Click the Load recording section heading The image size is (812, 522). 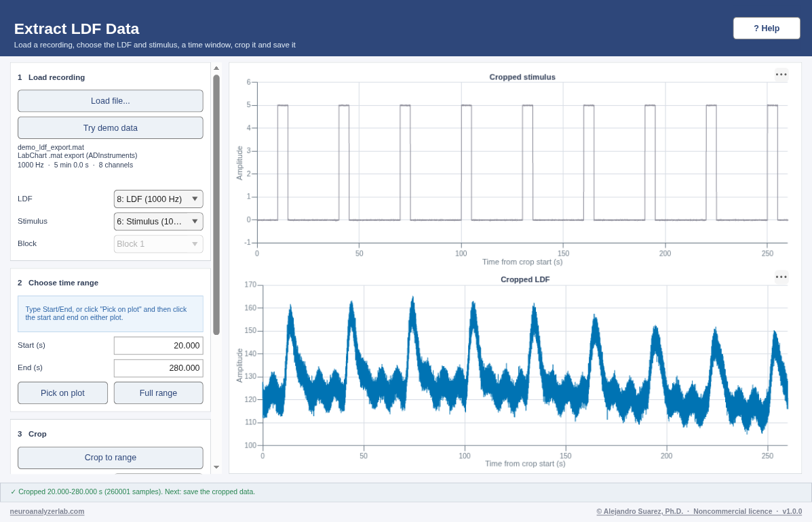pyautogui.click(x=56, y=77)
